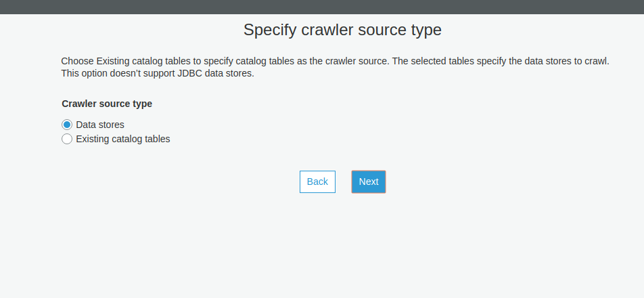The height and width of the screenshot is (298, 644).
Task: Click the dark header bar at top
Action: coord(322,6)
